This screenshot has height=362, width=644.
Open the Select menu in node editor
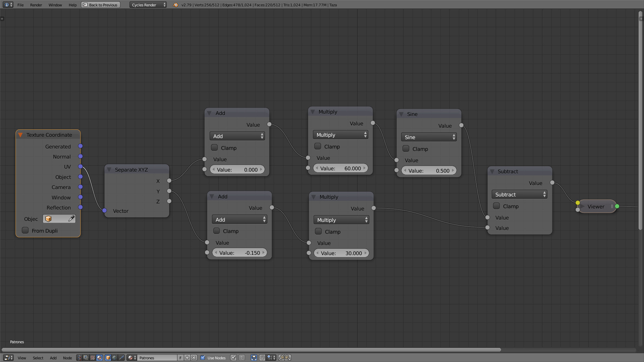pos(38,358)
